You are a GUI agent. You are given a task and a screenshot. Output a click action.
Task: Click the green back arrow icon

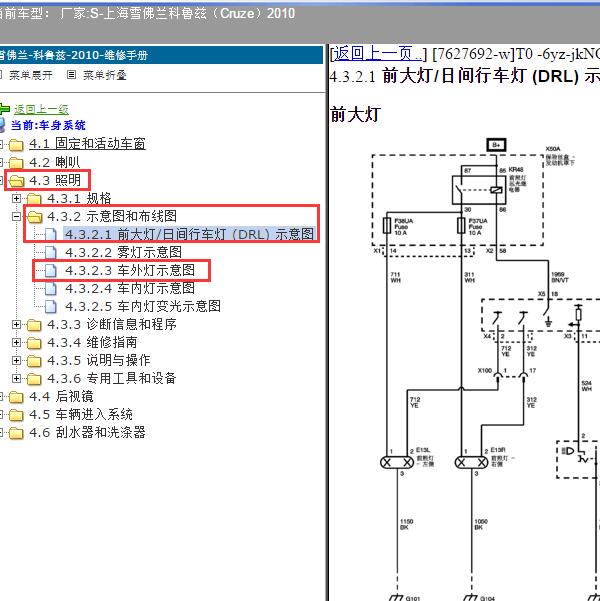(4, 109)
